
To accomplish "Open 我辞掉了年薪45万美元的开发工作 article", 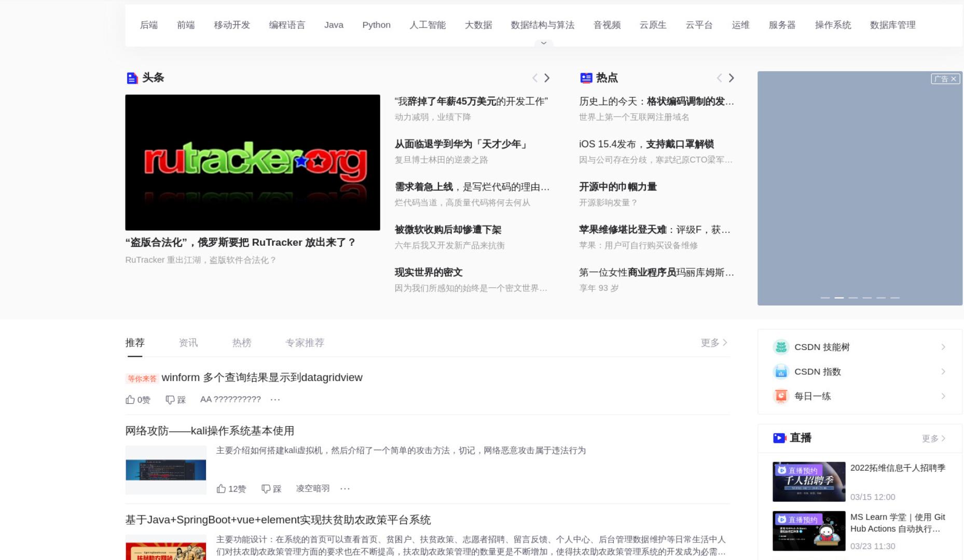I will point(471,102).
